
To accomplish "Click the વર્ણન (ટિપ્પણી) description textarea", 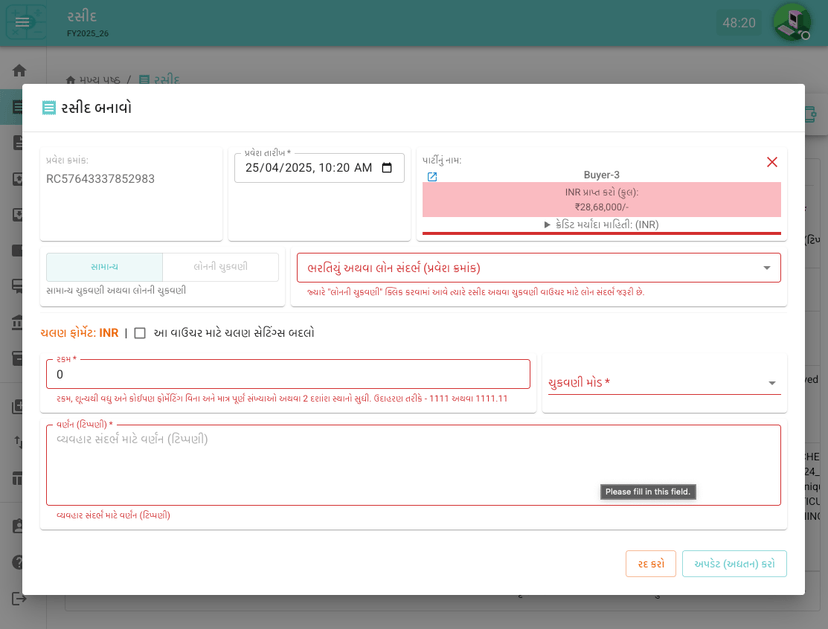I will (413, 466).
